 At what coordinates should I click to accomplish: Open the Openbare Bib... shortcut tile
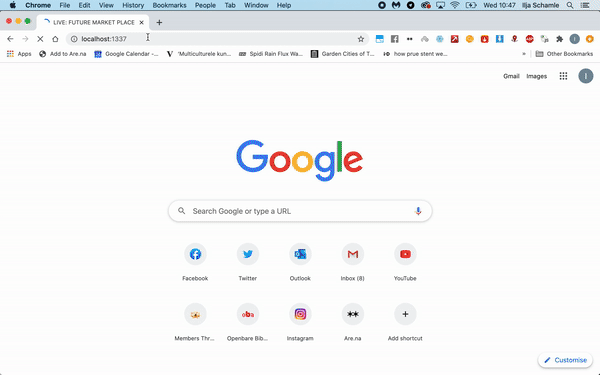(x=248, y=322)
